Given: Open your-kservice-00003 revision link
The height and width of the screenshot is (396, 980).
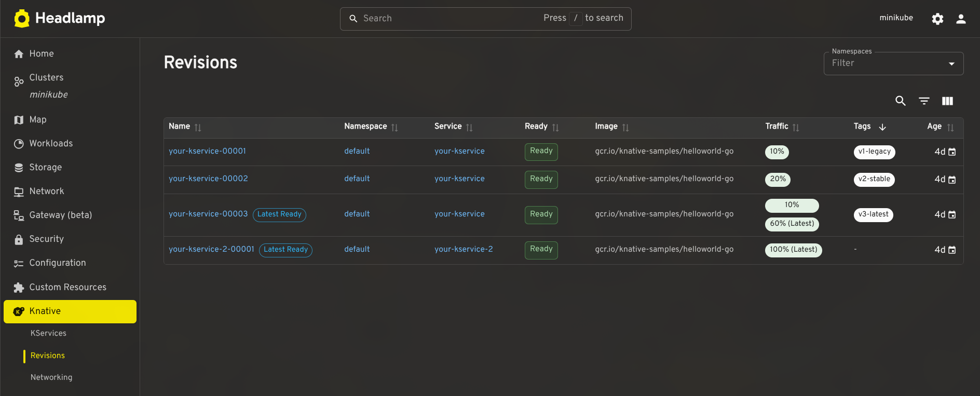Looking at the screenshot, I should 208,214.
